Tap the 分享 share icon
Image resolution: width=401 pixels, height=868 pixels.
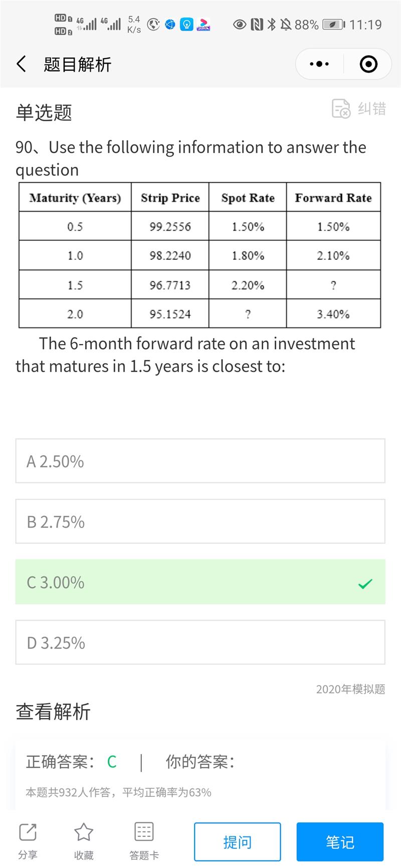[x=28, y=832]
